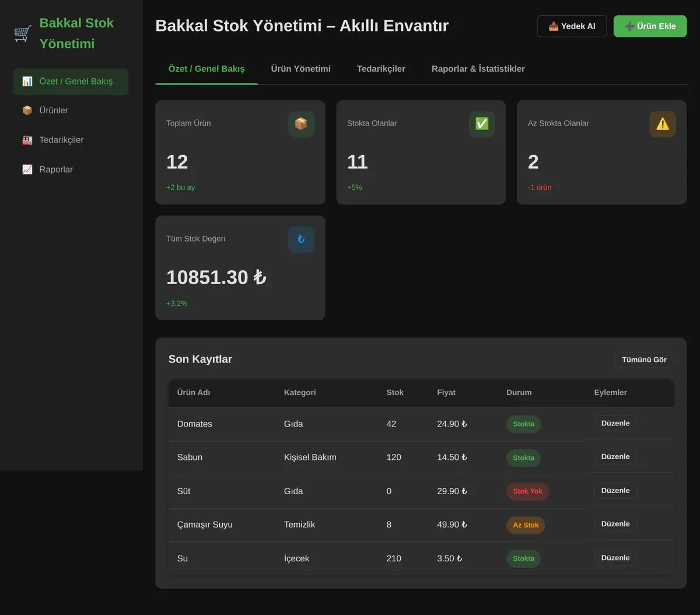The width and height of the screenshot is (700, 615).
Task: Click the bar chart icon beside Özet / Genel Bakış
Action: (x=27, y=81)
